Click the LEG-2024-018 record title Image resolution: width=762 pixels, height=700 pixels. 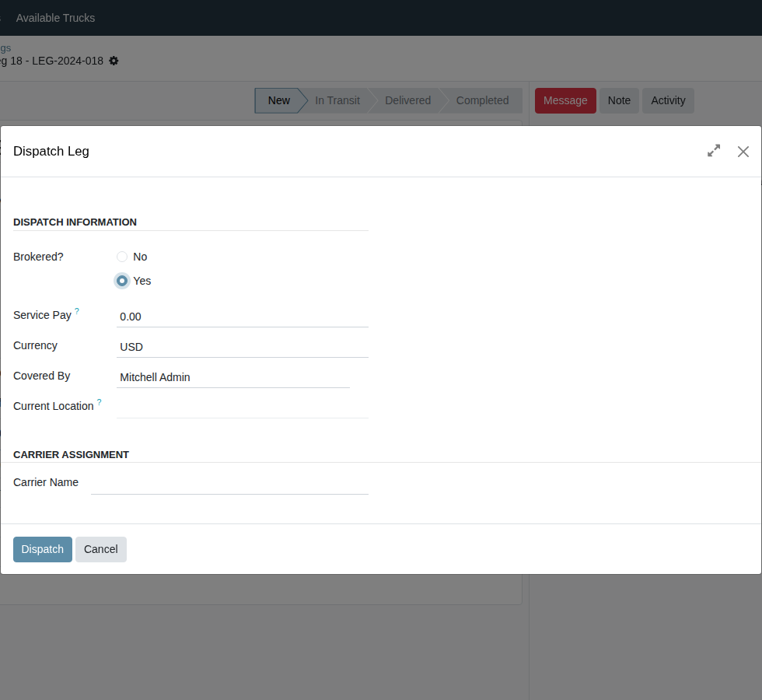coord(51,61)
